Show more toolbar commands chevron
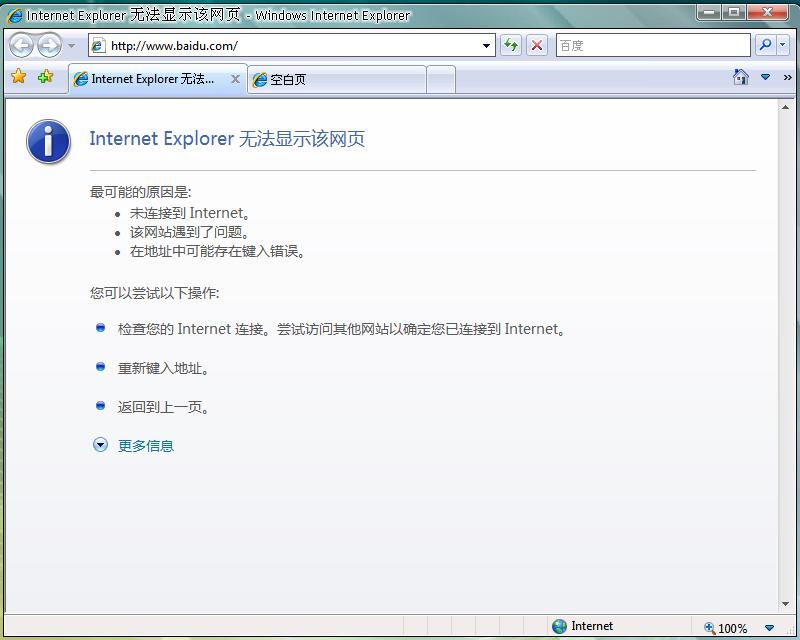Image resolution: width=800 pixels, height=640 pixels. pyautogui.click(x=787, y=77)
